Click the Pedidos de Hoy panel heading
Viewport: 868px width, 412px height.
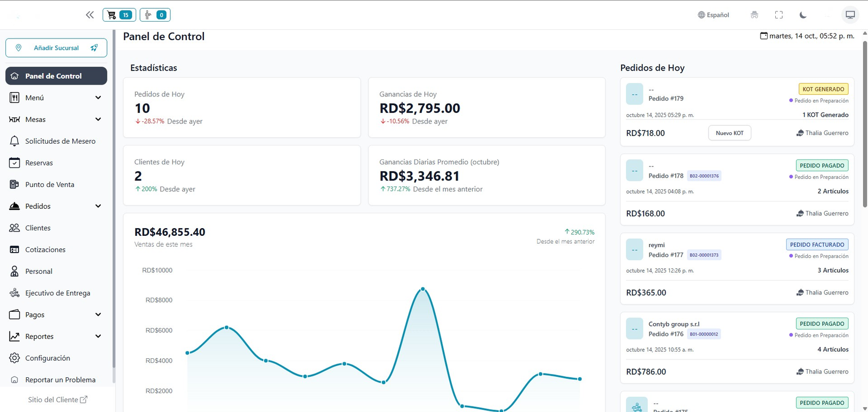[x=652, y=68]
